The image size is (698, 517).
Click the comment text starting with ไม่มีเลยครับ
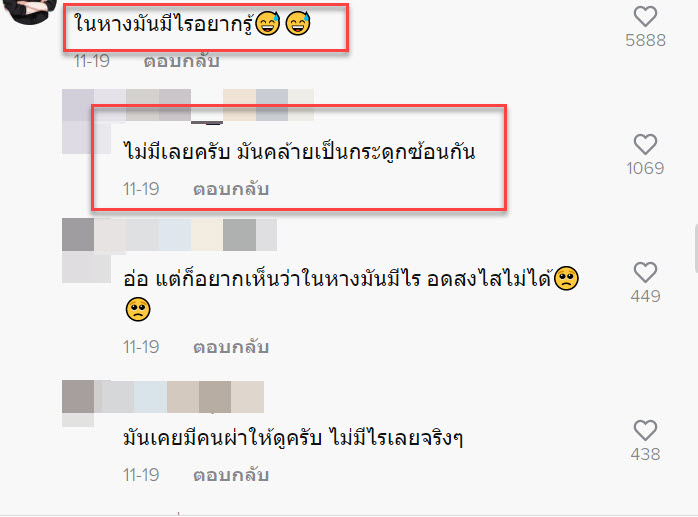tap(299, 151)
